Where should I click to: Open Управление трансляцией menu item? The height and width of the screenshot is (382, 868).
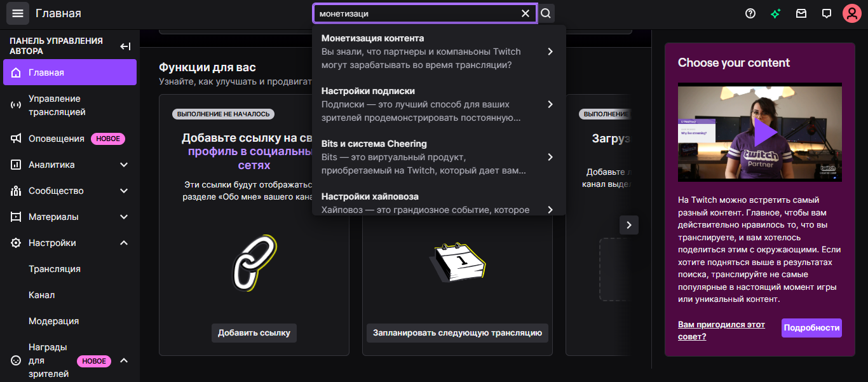coord(70,106)
